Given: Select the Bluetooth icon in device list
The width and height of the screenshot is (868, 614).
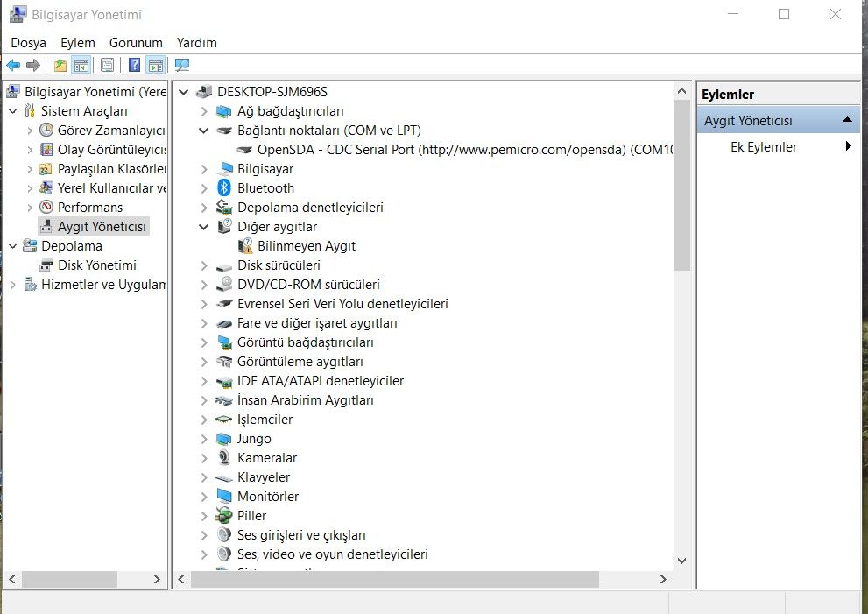Looking at the screenshot, I should coord(224,187).
